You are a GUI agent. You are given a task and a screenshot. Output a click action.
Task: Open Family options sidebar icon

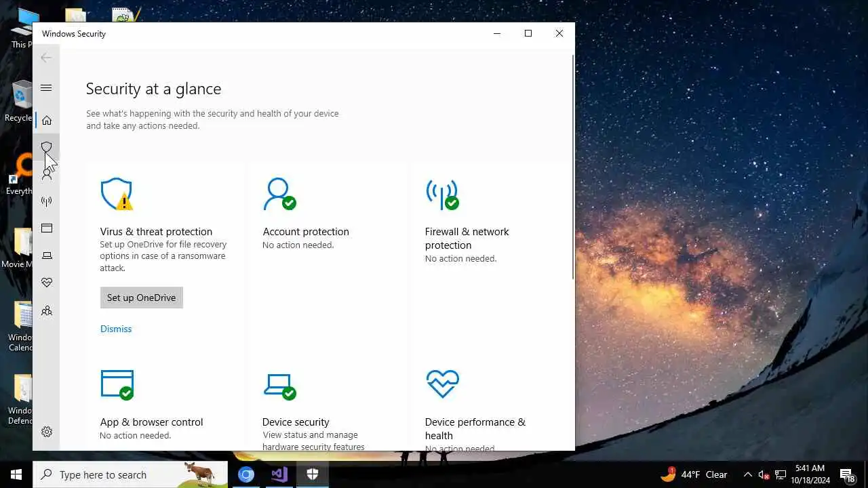[x=46, y=310]
